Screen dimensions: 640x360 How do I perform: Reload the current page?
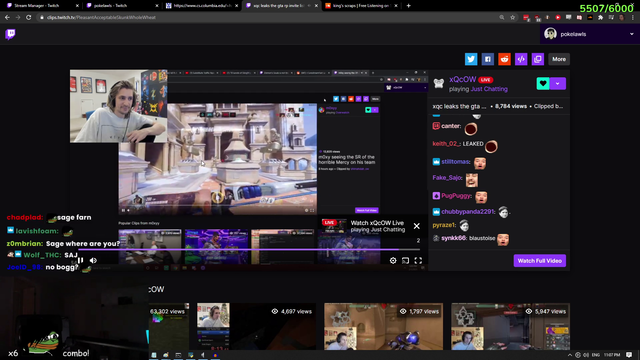pyautogui.click(x=29, y=18)
